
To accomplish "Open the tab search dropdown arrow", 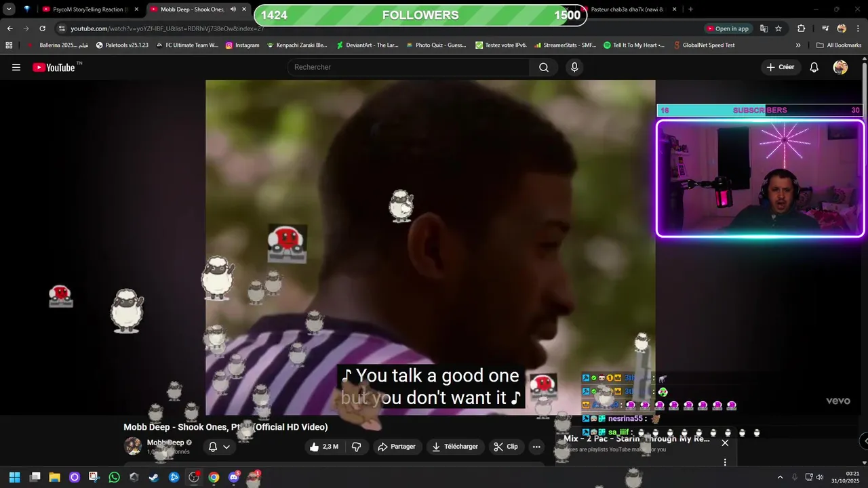I will point(9,9).
